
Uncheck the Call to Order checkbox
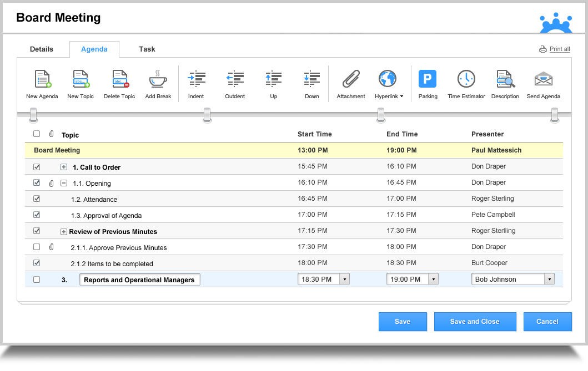tap(37, 167)
